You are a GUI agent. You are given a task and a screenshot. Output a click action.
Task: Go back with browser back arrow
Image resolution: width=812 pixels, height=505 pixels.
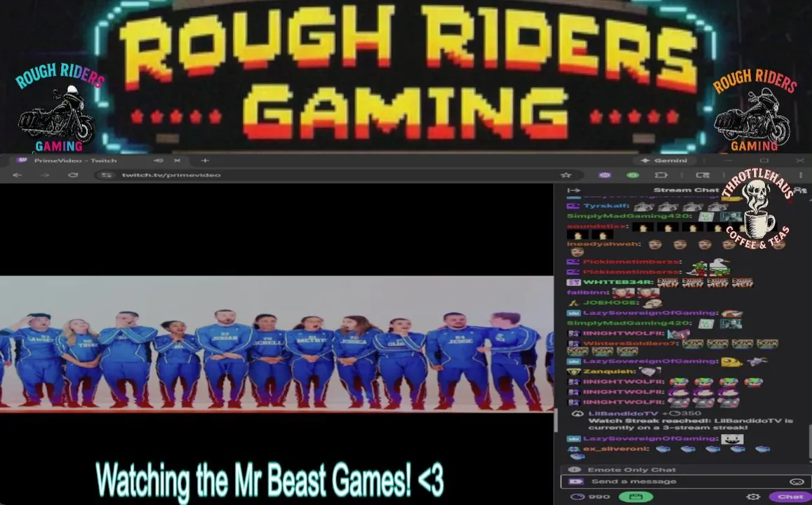coord(17,175)
